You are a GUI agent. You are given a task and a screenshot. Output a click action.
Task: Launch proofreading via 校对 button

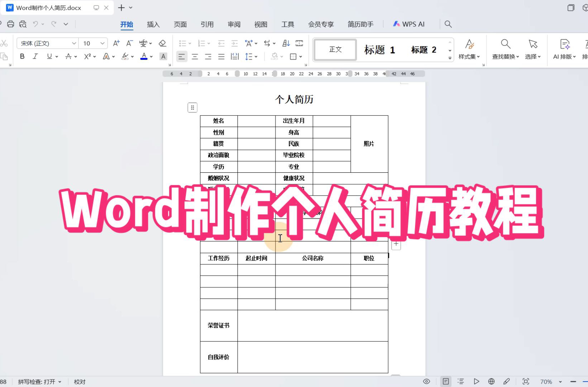pos(79,381)
